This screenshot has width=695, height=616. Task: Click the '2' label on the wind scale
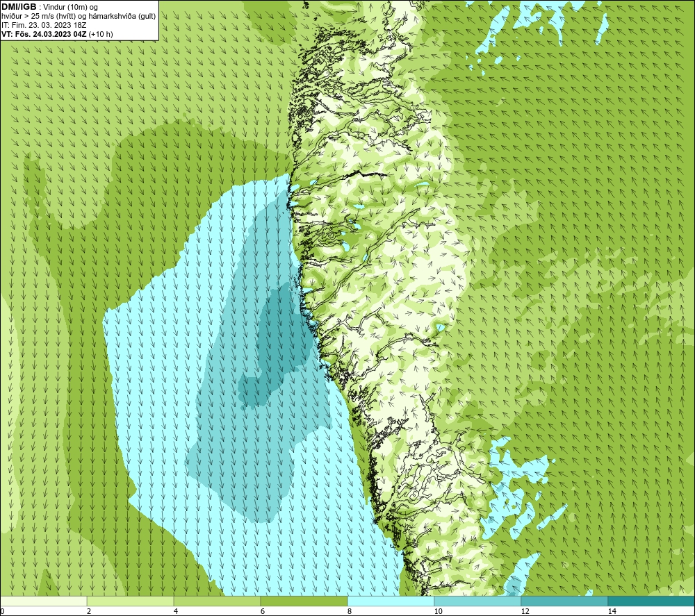89,612
